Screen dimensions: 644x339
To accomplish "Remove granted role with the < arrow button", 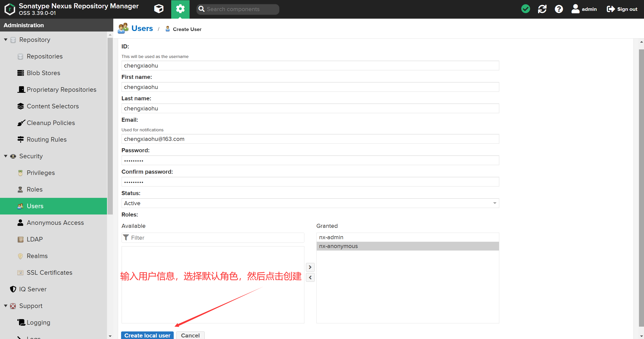I will pyautogui.click(x=310, y=278).
